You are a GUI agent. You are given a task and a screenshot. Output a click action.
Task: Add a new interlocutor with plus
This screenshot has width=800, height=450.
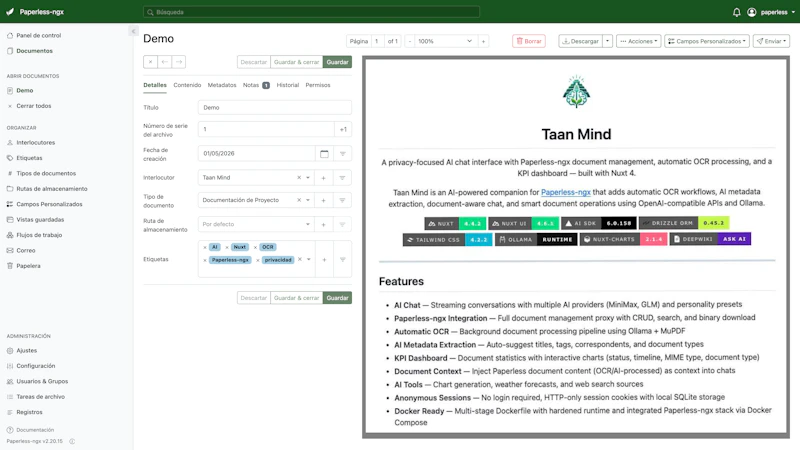click(x=323, y=178)
